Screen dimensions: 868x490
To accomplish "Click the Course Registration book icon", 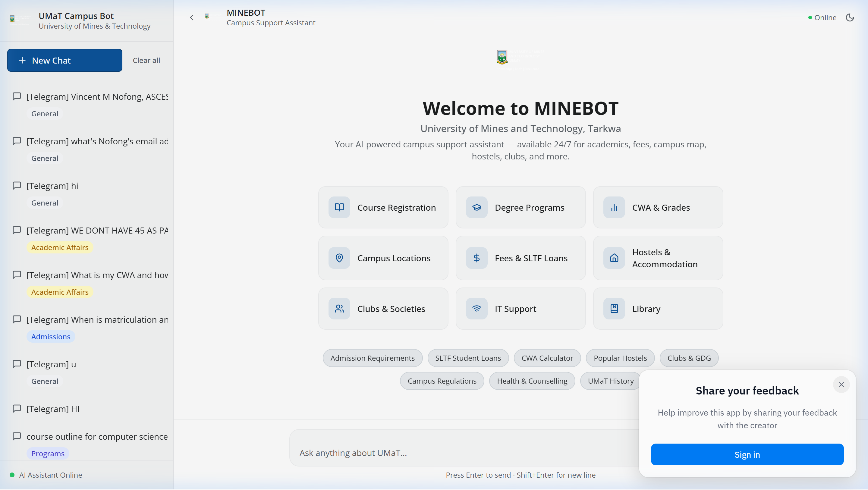I will click(339, 207).
